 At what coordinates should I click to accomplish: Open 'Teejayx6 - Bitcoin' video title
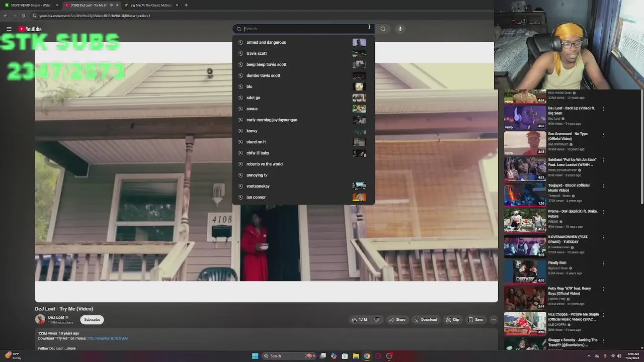(569, 188)
